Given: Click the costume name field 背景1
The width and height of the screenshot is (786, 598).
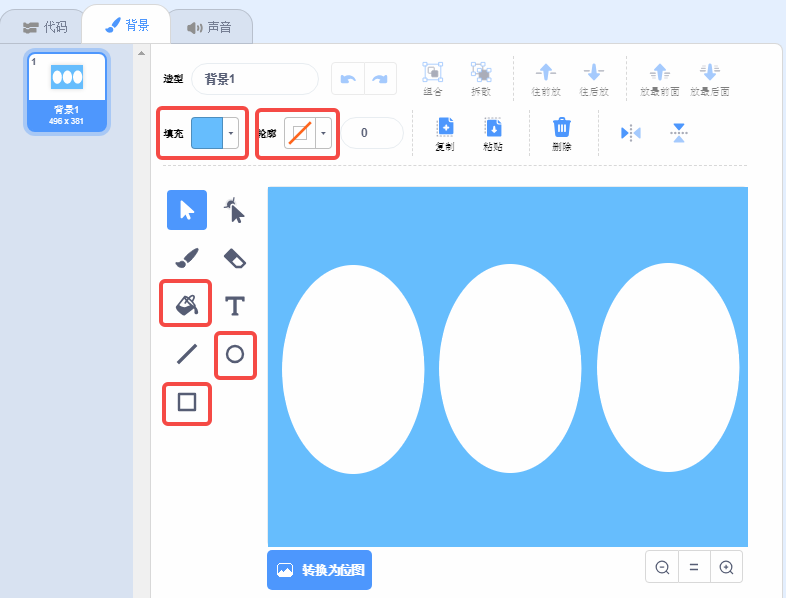Looking at the screenshot, I should coord(255,79).
